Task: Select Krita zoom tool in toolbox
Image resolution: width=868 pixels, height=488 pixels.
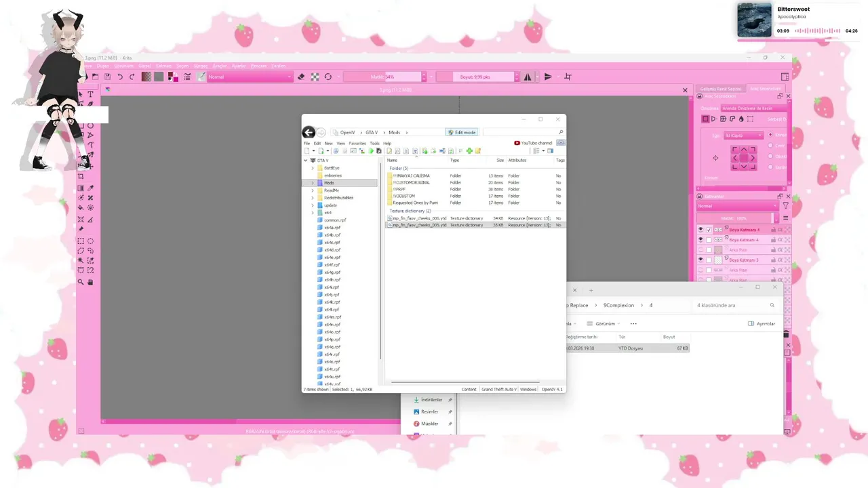Action: (x=81, y=282)
